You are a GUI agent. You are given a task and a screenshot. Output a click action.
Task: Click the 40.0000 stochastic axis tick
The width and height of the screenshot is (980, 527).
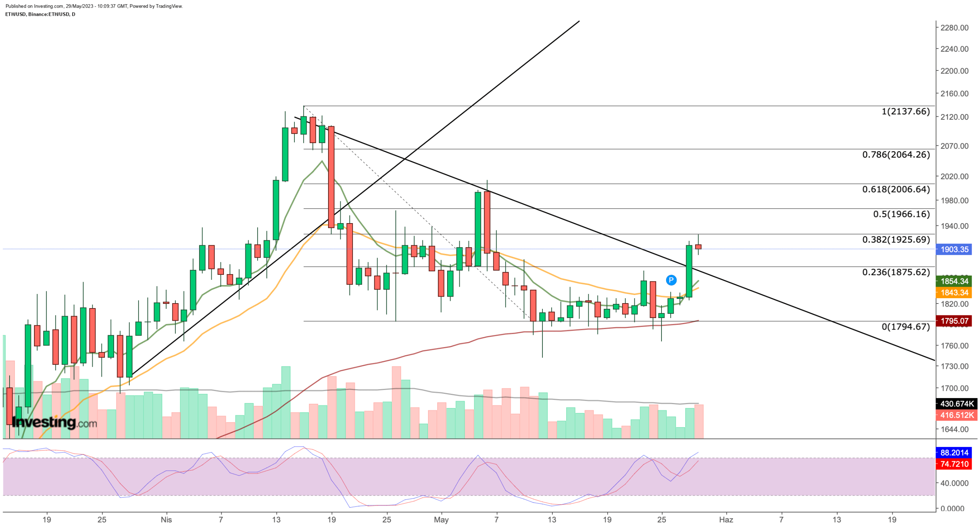(954, 483)
